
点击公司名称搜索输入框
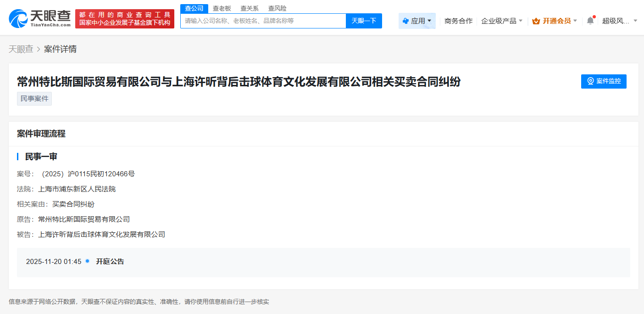[x=261, y=21]
